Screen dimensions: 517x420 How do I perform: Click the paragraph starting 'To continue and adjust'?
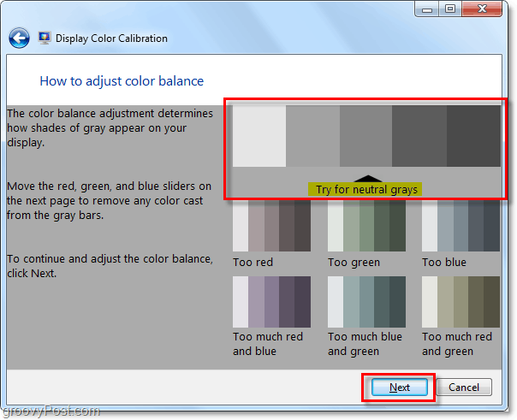110,266
